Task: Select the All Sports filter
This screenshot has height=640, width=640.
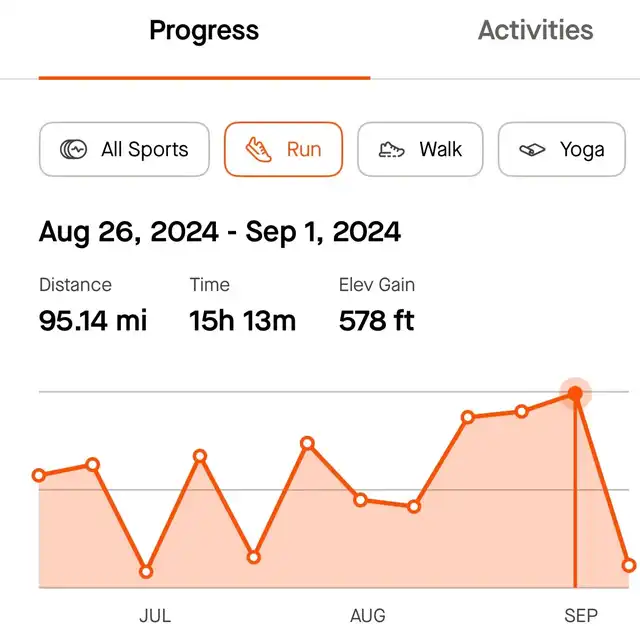Action: tap(124, 149)
